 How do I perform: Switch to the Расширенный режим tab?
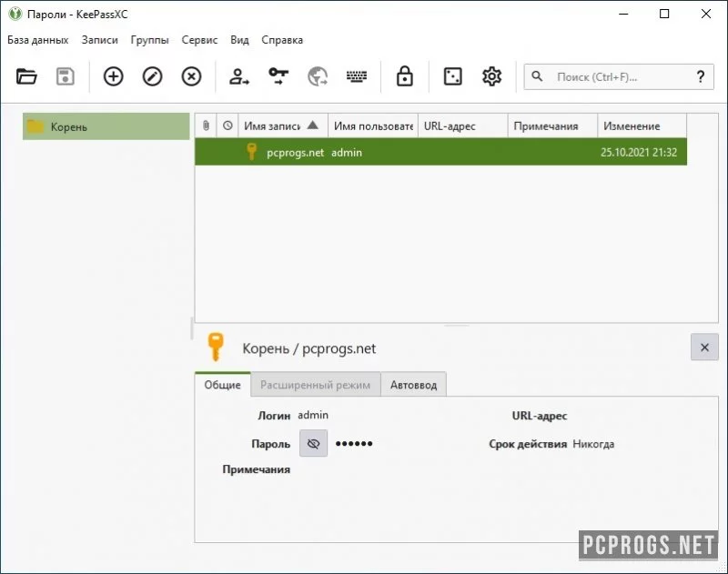pos(315,385)
